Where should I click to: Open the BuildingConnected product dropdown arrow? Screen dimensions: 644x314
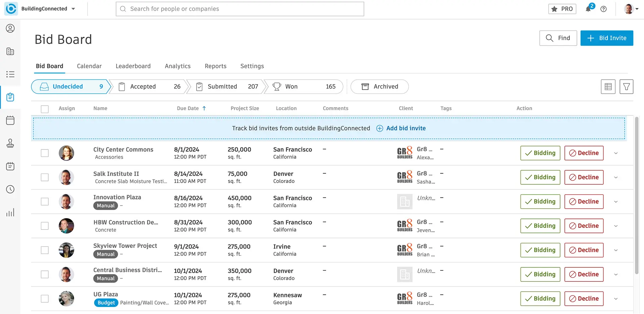tap(73, 9)
